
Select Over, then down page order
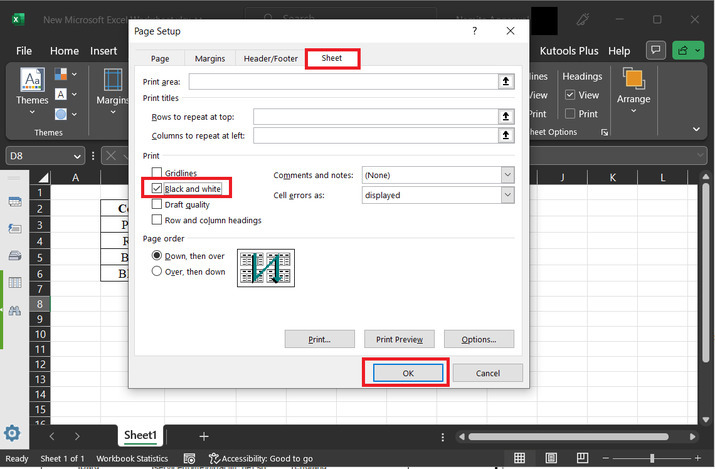156,271
